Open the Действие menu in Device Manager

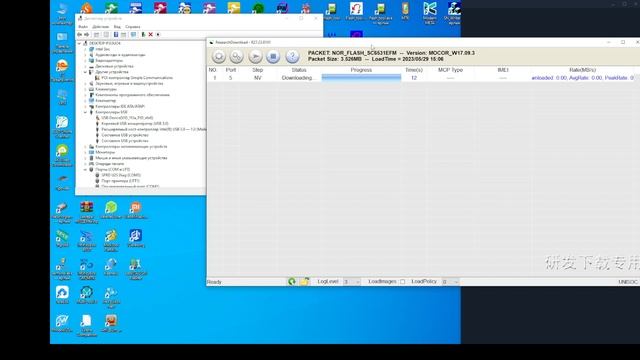100,27
